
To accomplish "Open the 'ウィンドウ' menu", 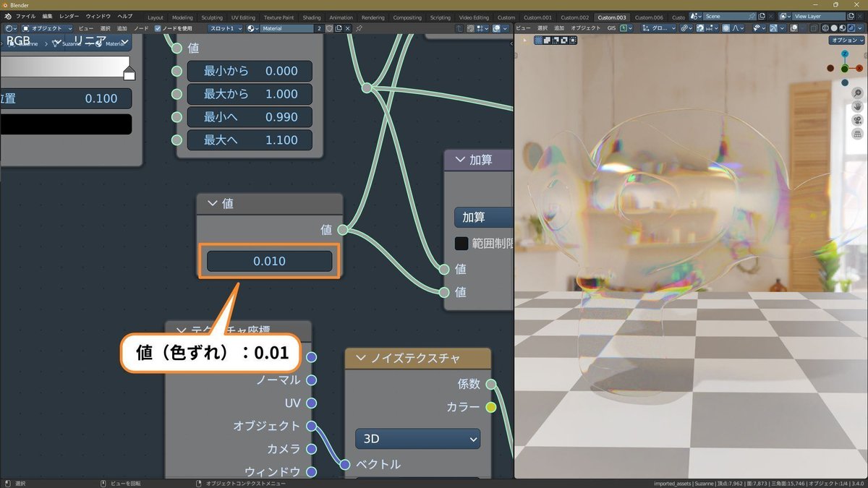I will 98,16.
